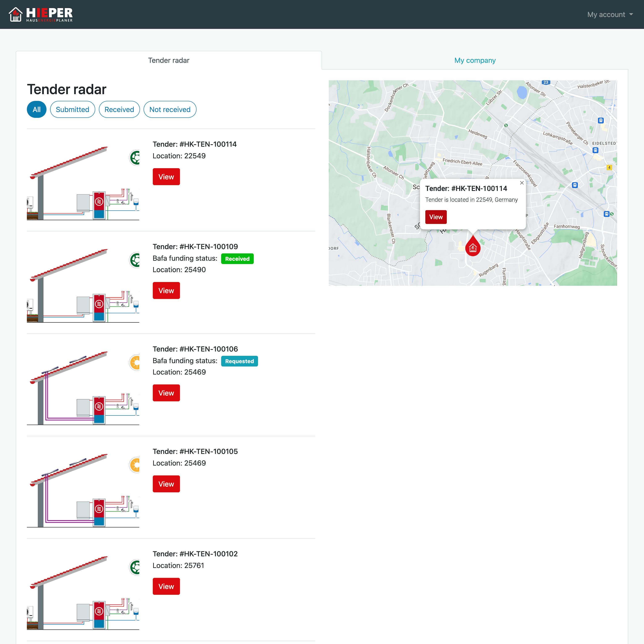Switch to the My company tab
The width and height of the screenshot is (644, 644).
pos(475,60)
